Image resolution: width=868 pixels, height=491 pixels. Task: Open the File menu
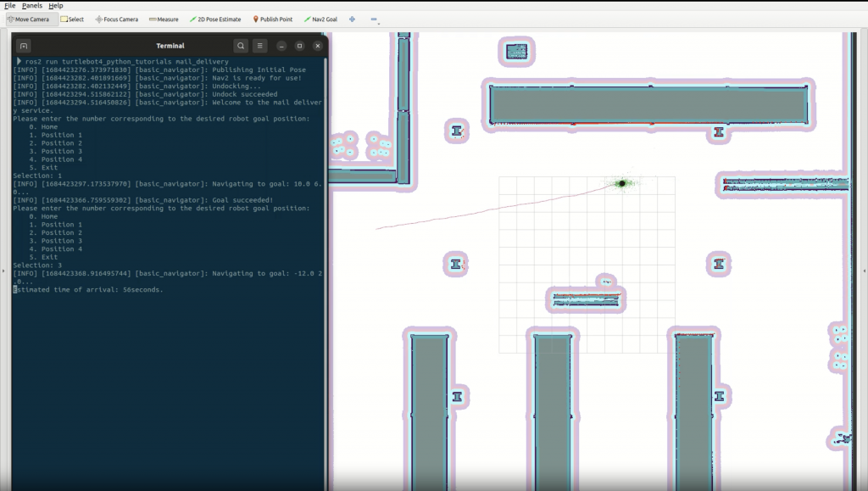pyautogui.click(x=9, y=4)
